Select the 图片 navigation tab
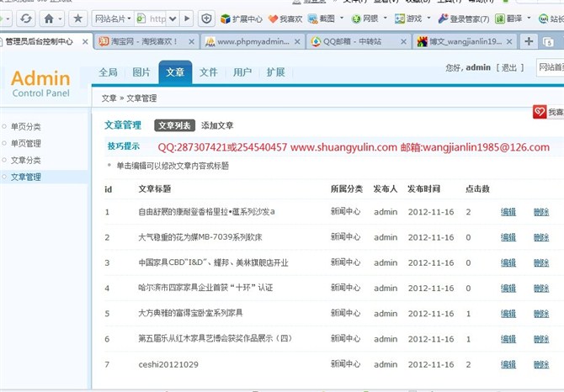 click(141, 72)
